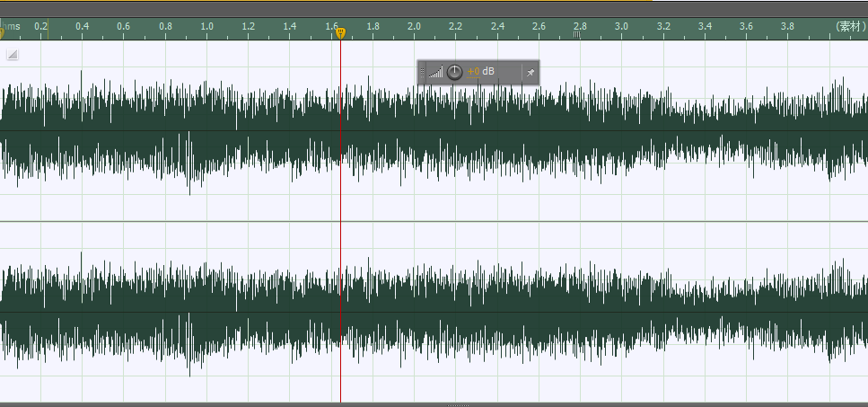Click the timeline ruler at 3.0
Viewport: 868px width, 407px height.
621,28
